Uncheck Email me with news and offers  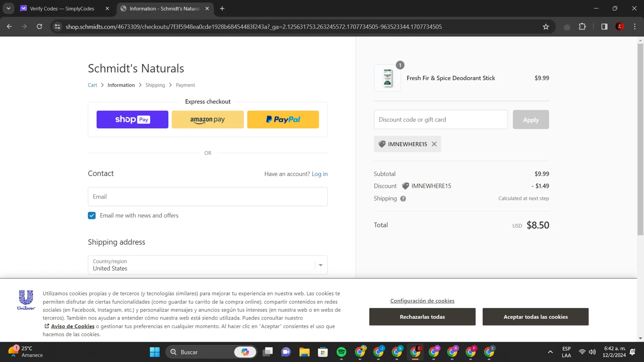[x=92, y=215]
